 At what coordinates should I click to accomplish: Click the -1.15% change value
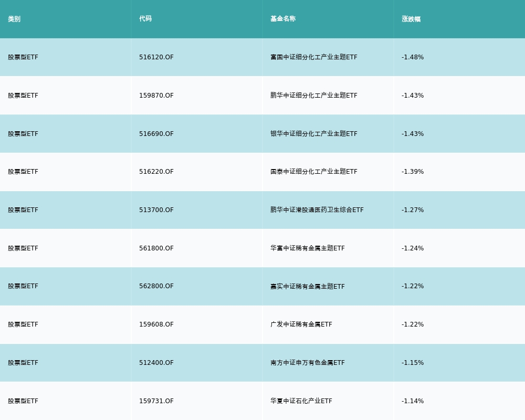(x=413, y=363)
